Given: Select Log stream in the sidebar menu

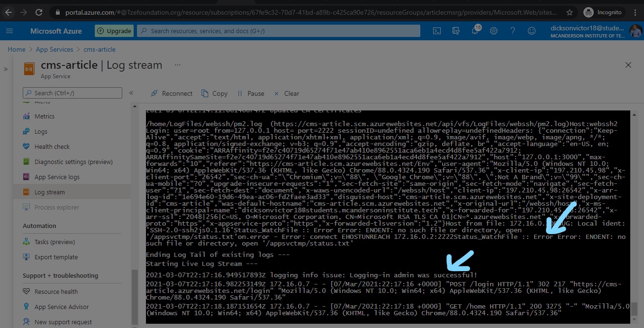Looking at the screenshot, I should point(49,192).
